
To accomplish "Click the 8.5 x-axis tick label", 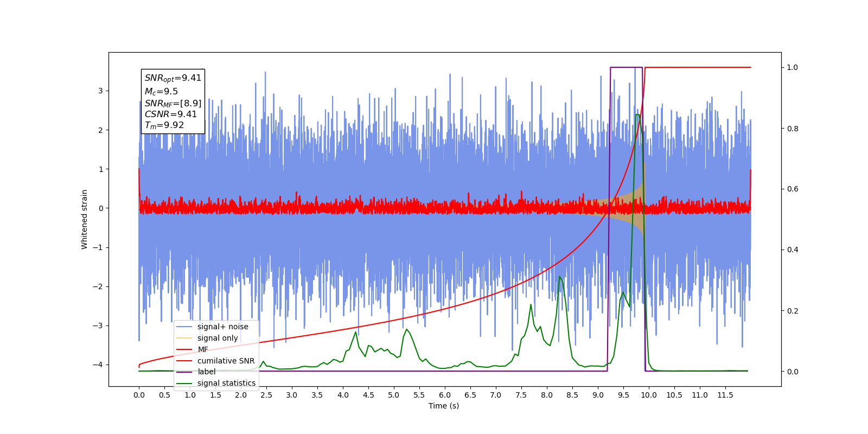I will [572, 395].
